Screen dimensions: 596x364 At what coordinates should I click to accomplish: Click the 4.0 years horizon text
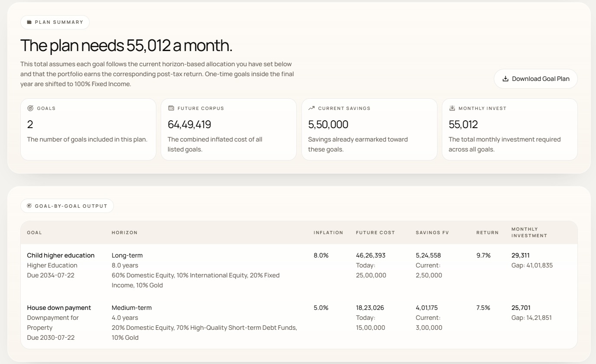[x=125, y=318]
